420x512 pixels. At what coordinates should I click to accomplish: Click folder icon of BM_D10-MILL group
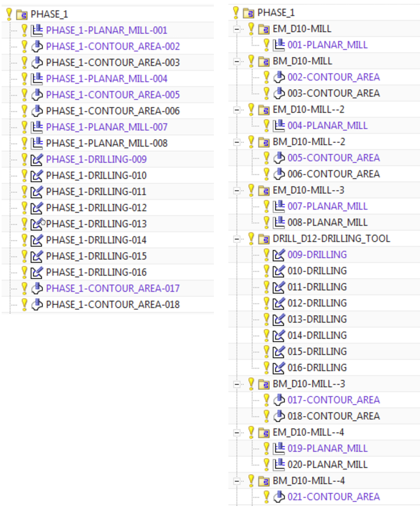pos(264,61)
